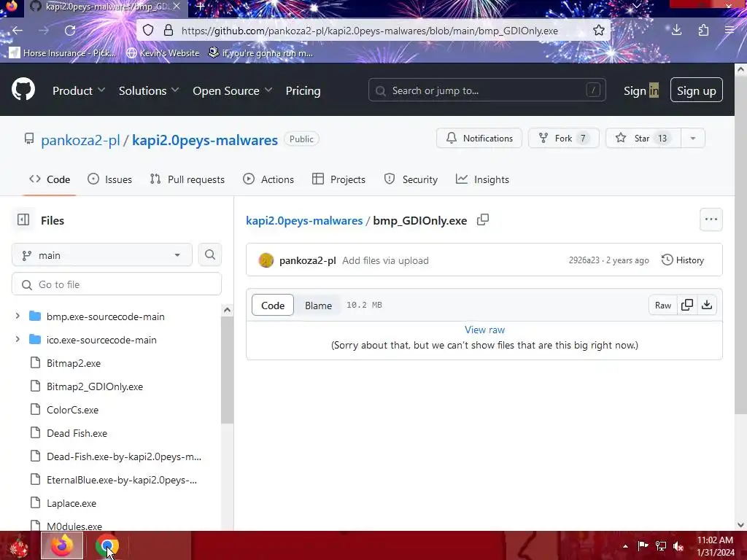Screen dimensions: 747x560
Task: Click the Notifications button
Action: [x=479, y=138]
